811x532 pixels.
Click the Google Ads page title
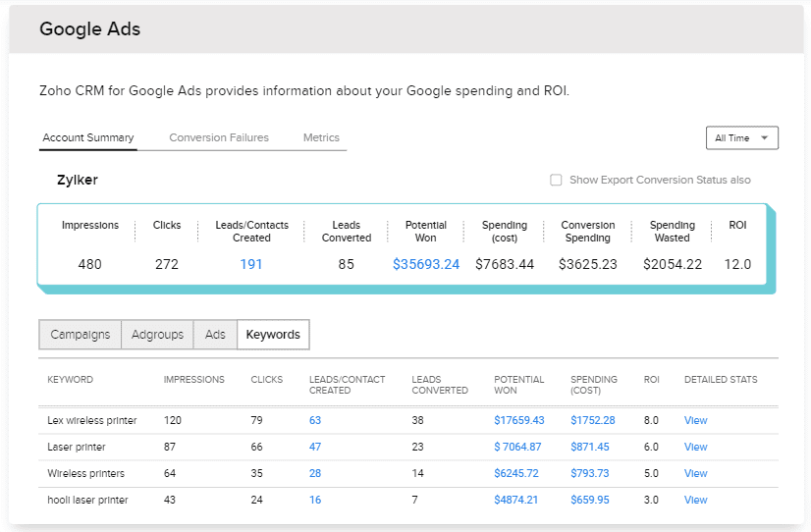tap(90, 28)
